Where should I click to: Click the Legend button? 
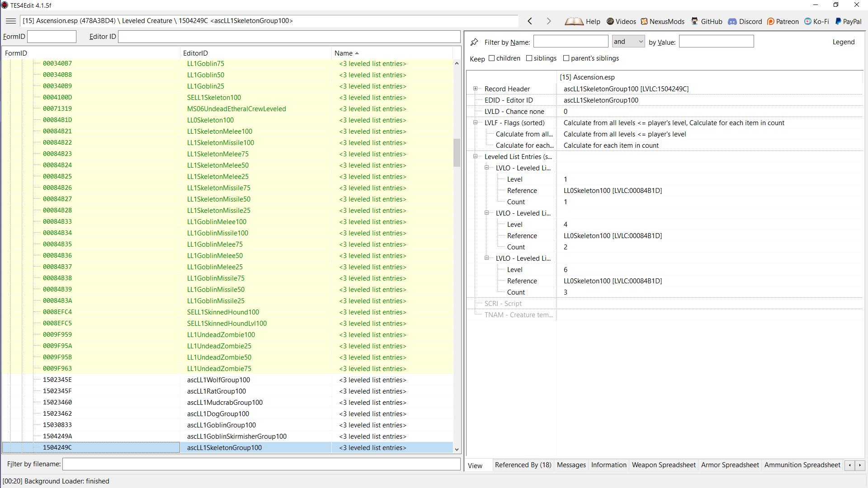pos(843,42)
